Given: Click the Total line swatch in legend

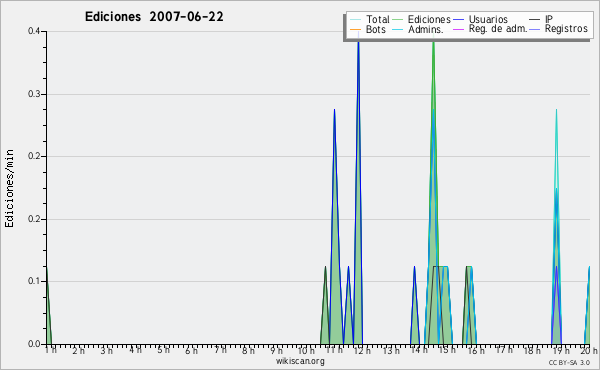Looking at the screenshot, I should tap(355, 20).
